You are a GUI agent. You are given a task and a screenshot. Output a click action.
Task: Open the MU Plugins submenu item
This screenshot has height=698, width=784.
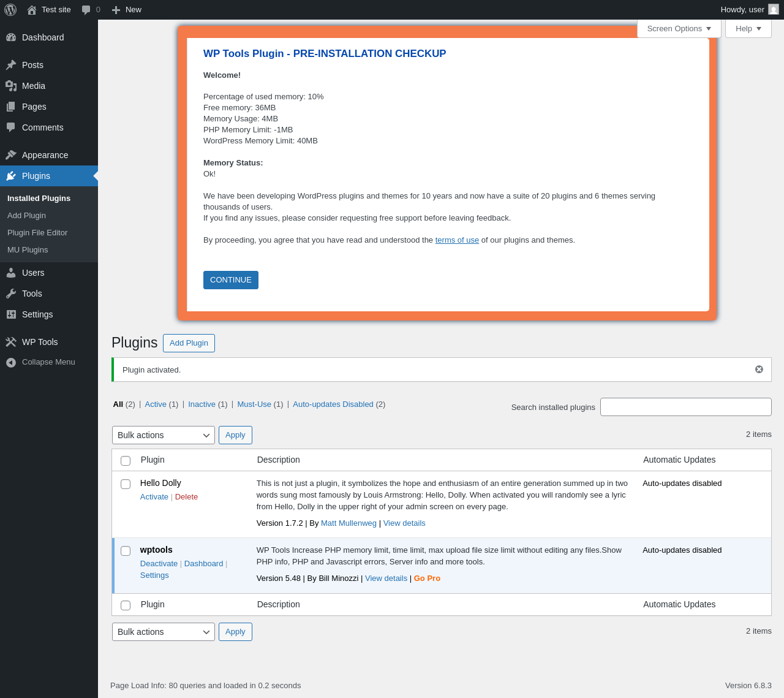click(28, 250)
